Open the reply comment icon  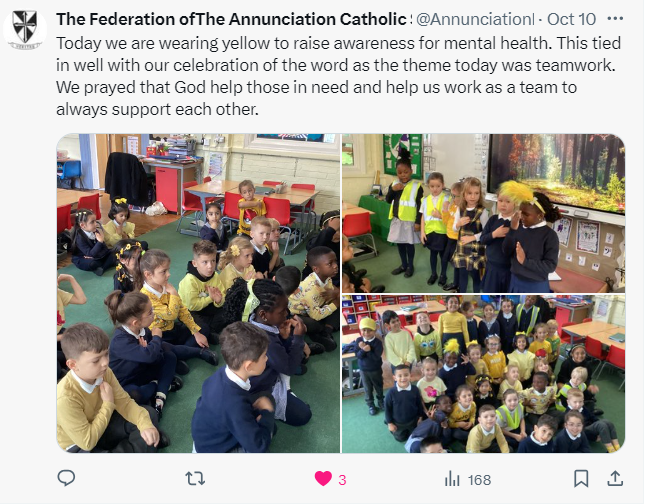pyautogui.click(x=66, y=478)
